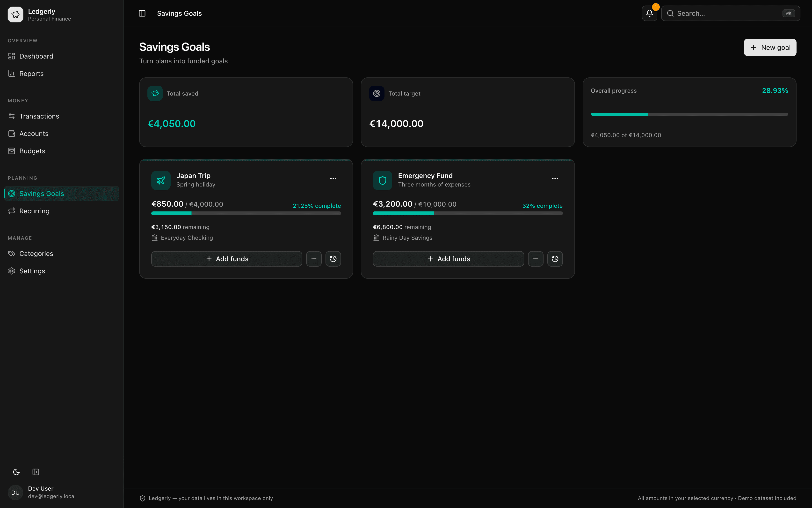Open Emergency Fund more options menu
The width and height of the screenshot is (812, 508).
(555, 179)
